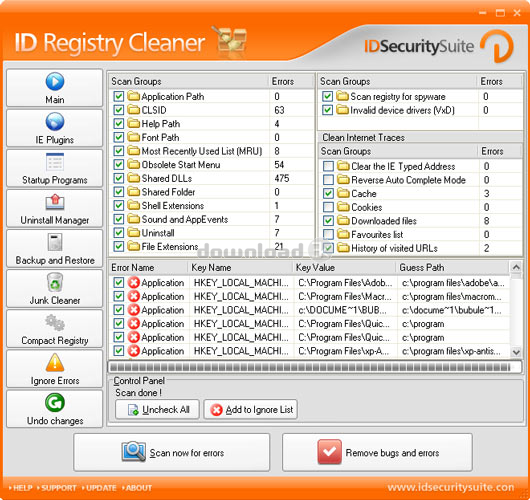The height and width of the screenshot is (500, 530).
Task: Click the Cookies folder icon
Action: pos(343,207)
